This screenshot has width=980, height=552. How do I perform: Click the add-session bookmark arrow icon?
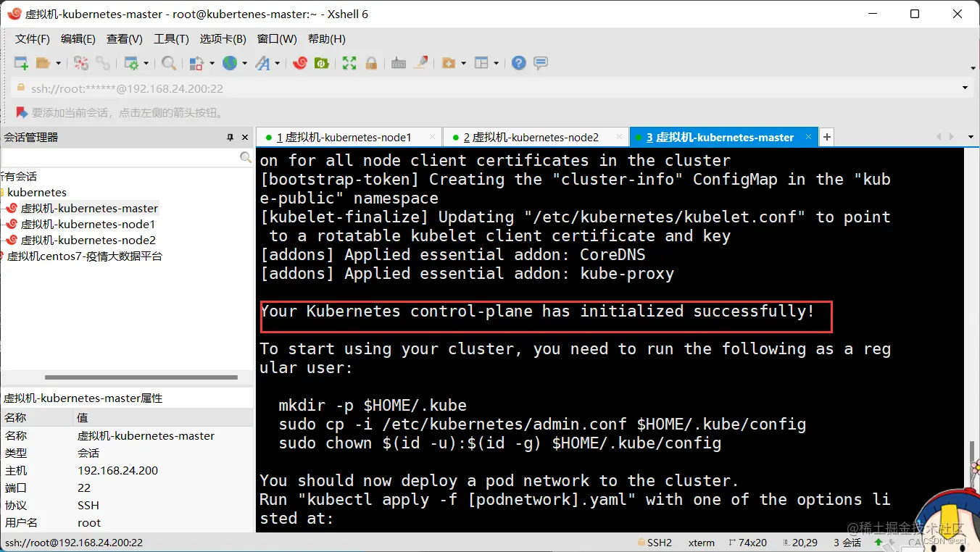click(20, 112)
